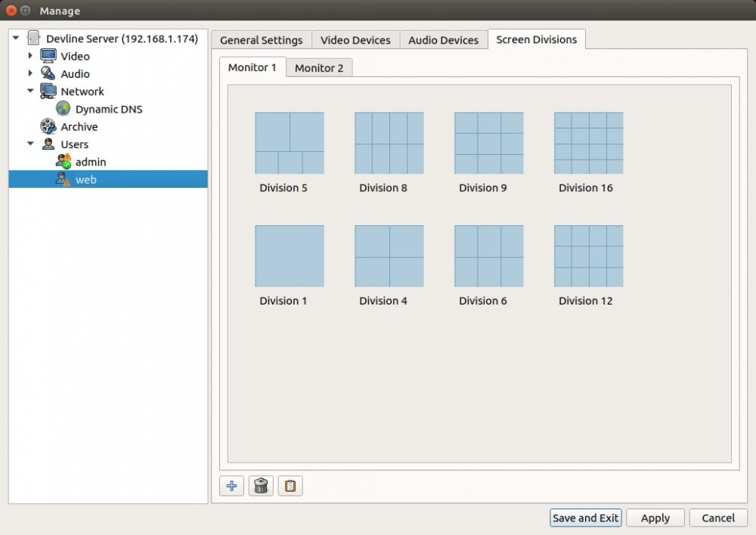This screenshot has height=535, width=756.
Task: Click the Users person icon
Action: (x=48, y=144)
